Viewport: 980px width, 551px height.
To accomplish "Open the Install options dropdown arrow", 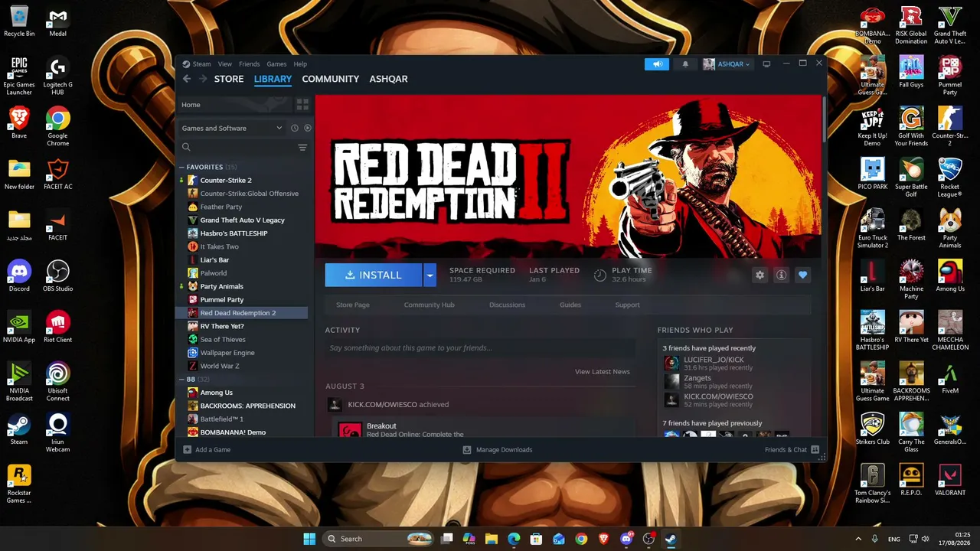I will (430, 275).
